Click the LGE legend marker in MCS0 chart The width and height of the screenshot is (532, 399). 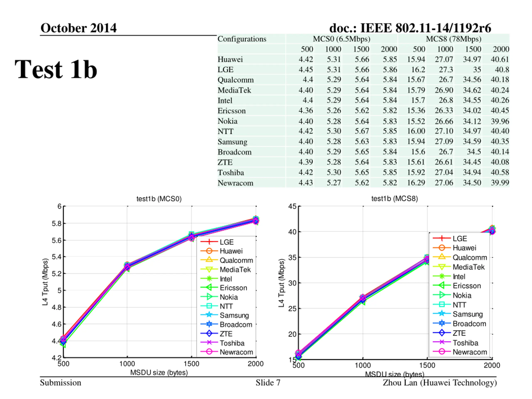point(209,242)
